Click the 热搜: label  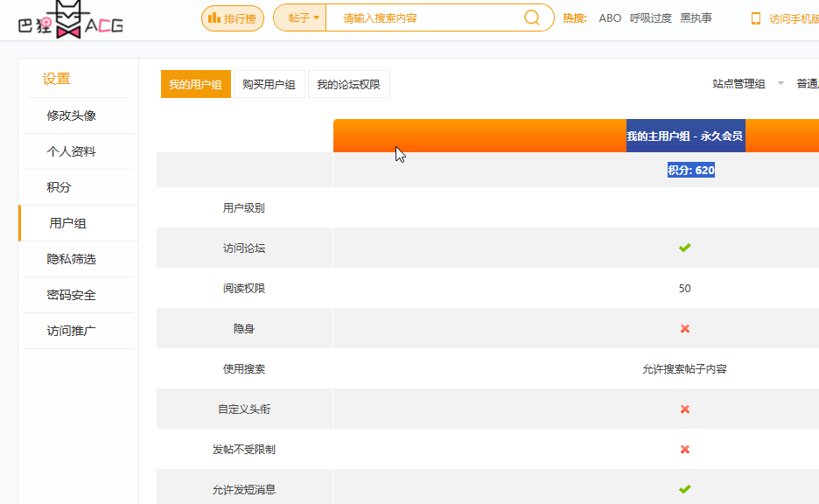click(x=575, y=18)
